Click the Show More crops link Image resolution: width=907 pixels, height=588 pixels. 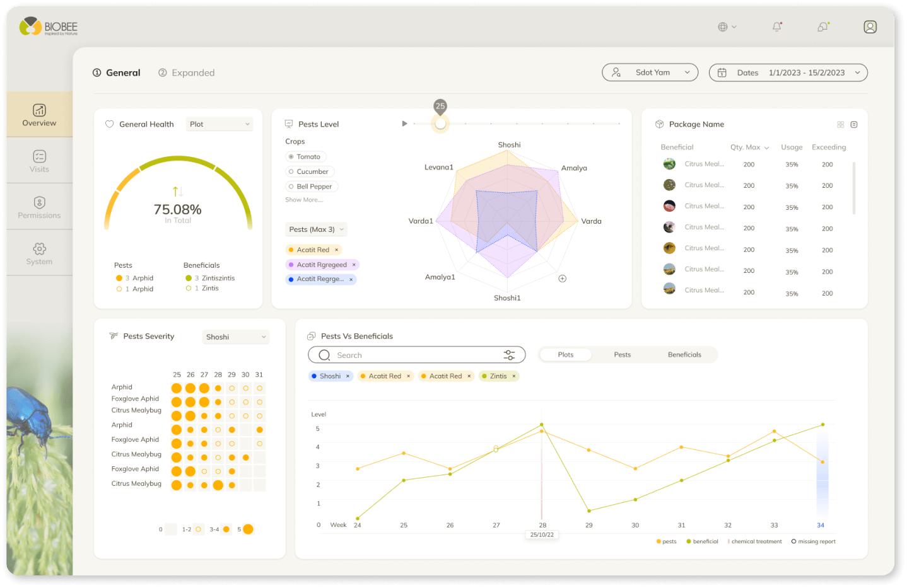tap(304, 200)
